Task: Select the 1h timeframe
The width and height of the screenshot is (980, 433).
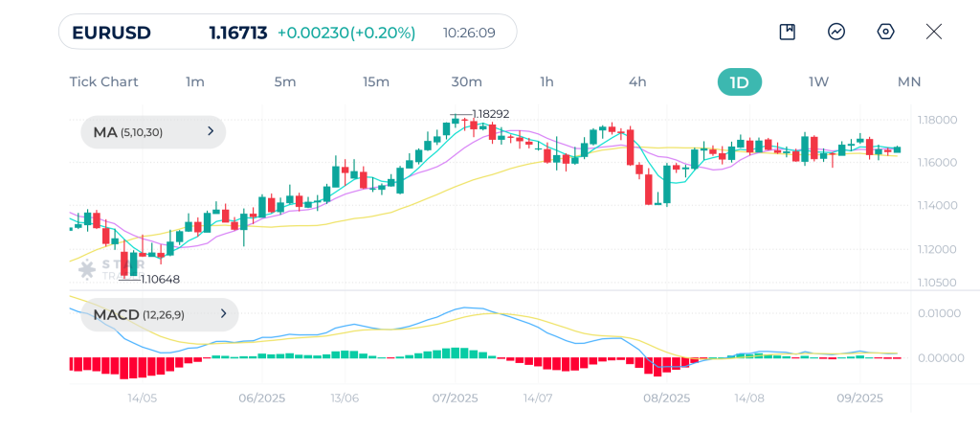Action: tap(546, 82)
